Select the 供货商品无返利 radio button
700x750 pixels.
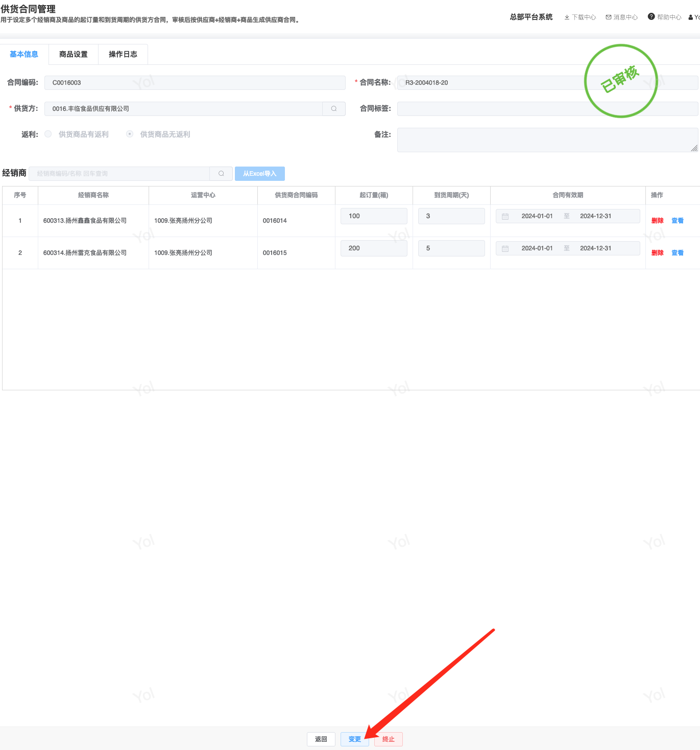(x=130, y=134)
